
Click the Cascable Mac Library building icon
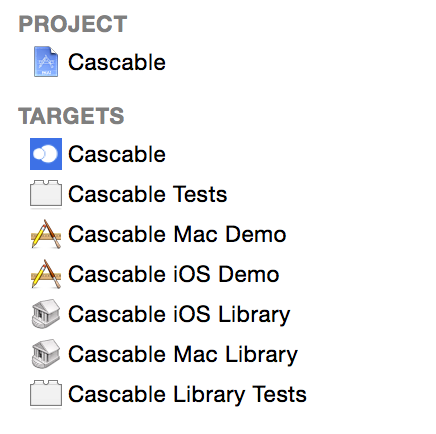[46, 354]
